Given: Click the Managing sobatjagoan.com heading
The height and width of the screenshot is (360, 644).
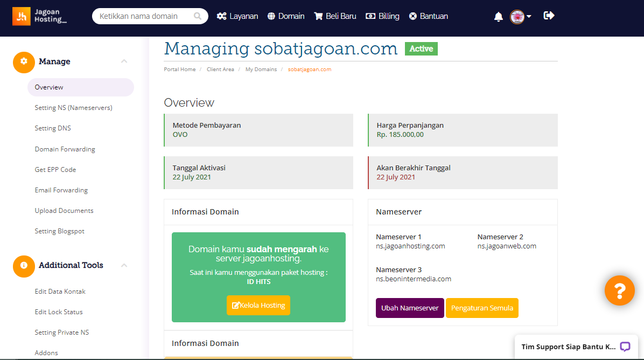Looking at the screenshot, I should (281, 49).
